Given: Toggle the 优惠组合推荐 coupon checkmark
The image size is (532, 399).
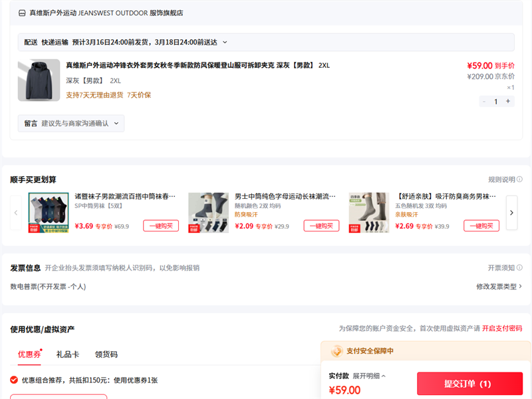Looking at the screenshot, I should click(x=14, y=380).
